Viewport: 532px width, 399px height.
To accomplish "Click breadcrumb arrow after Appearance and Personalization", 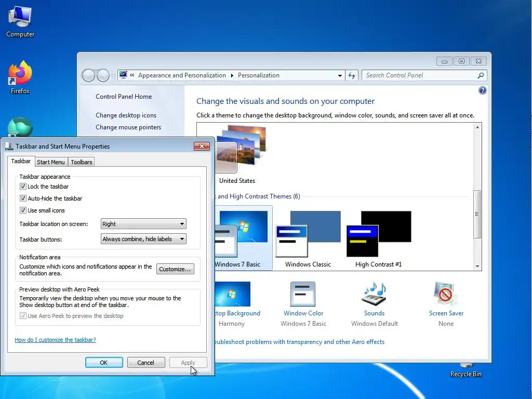I will coord(232,75).
